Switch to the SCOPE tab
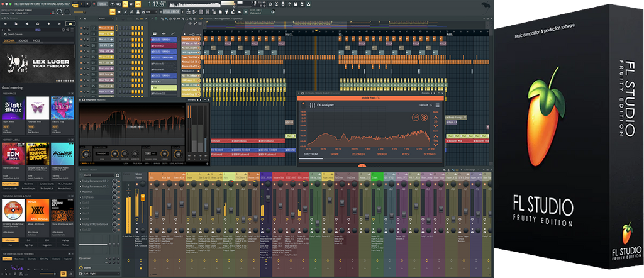Viewport: 644px width, 278px height. (335, 154)
